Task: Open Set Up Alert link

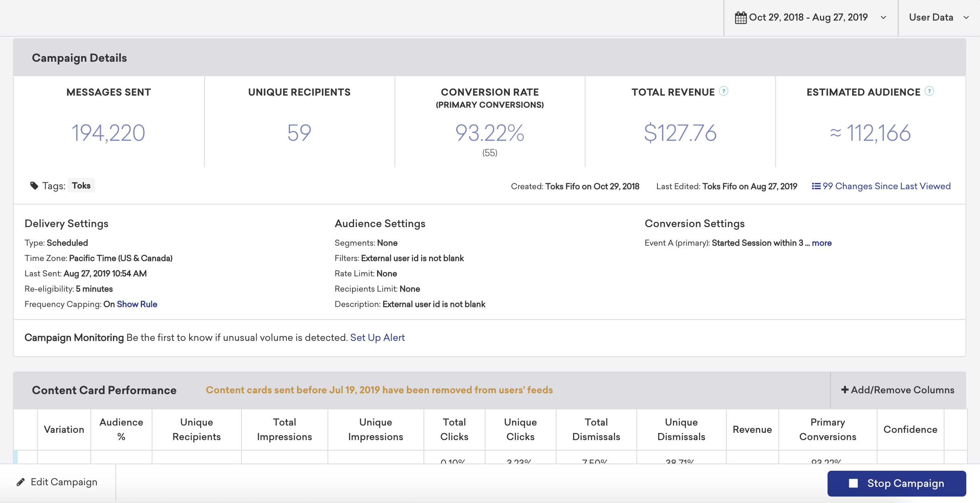Action: coord(377,338)
